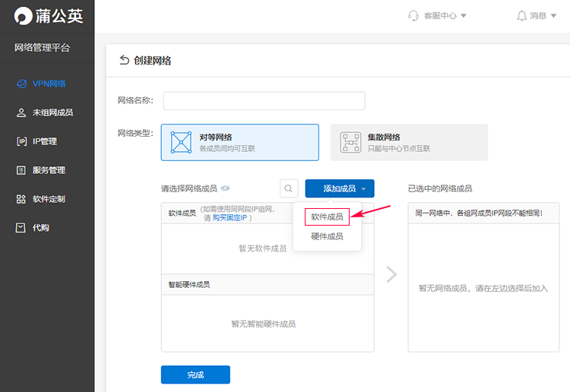Click the 完成 button

click(195, 375)
